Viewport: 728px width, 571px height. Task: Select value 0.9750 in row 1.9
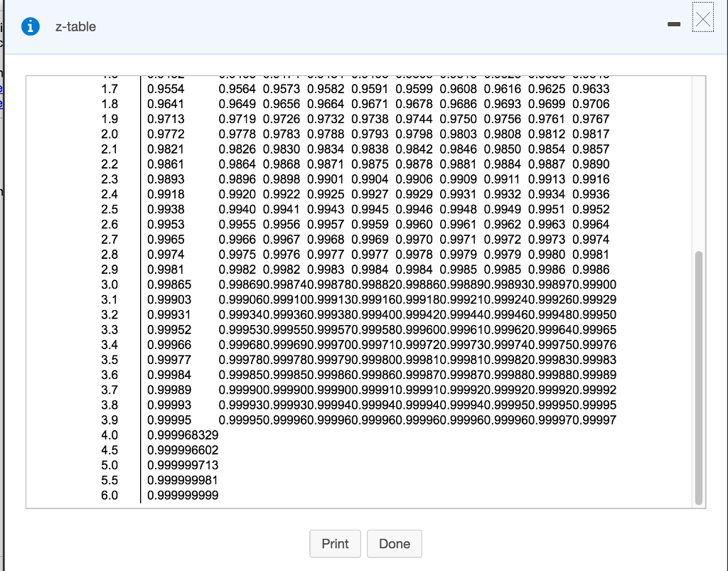tap(459, 119)
